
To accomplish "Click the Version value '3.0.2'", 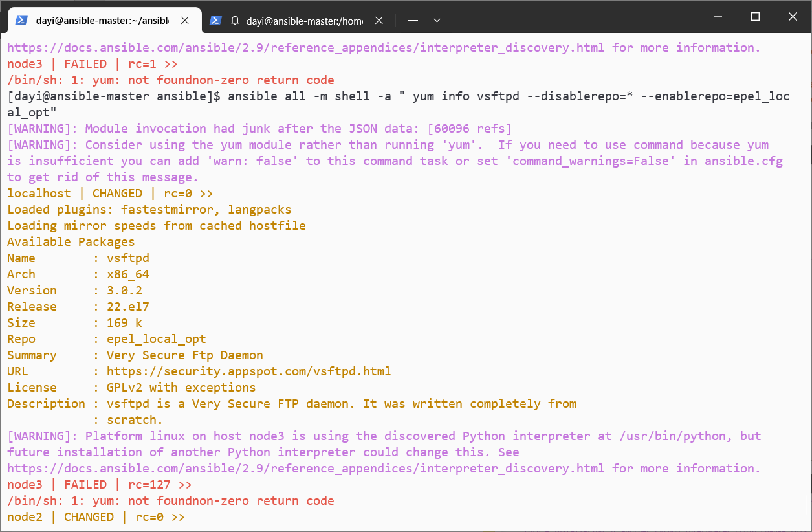I will click(x=124, y=291).
